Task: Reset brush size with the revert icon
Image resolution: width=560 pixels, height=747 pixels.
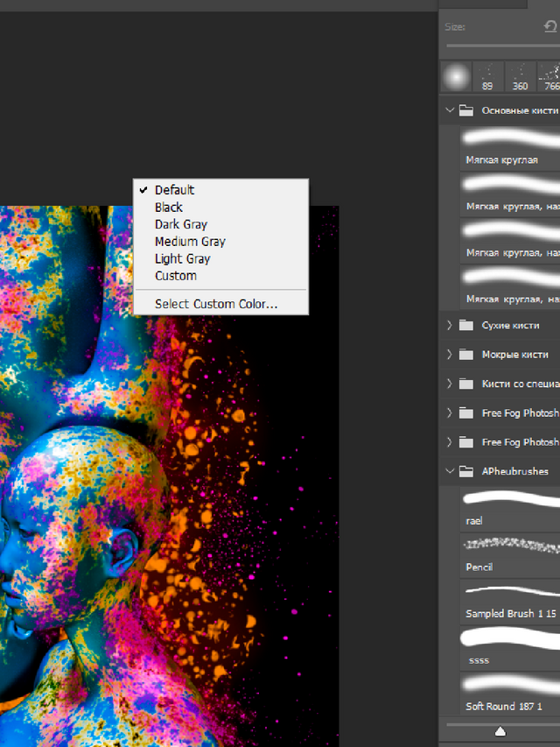Action: (551, 26)
